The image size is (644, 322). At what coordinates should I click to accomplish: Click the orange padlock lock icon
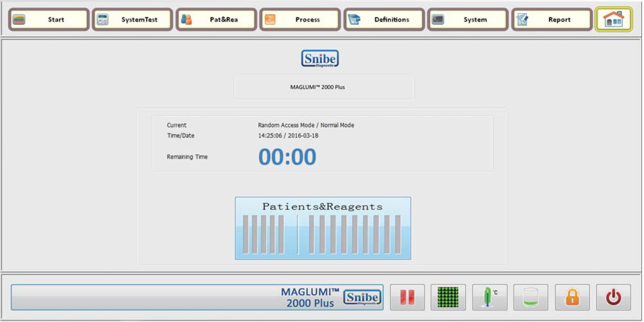point(572,297)
